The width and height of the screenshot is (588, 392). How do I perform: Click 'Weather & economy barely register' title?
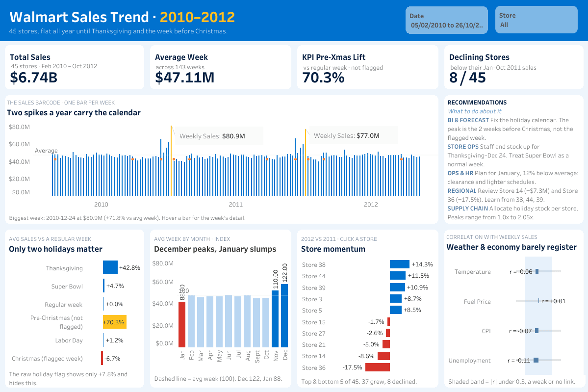tap(511, 247)
